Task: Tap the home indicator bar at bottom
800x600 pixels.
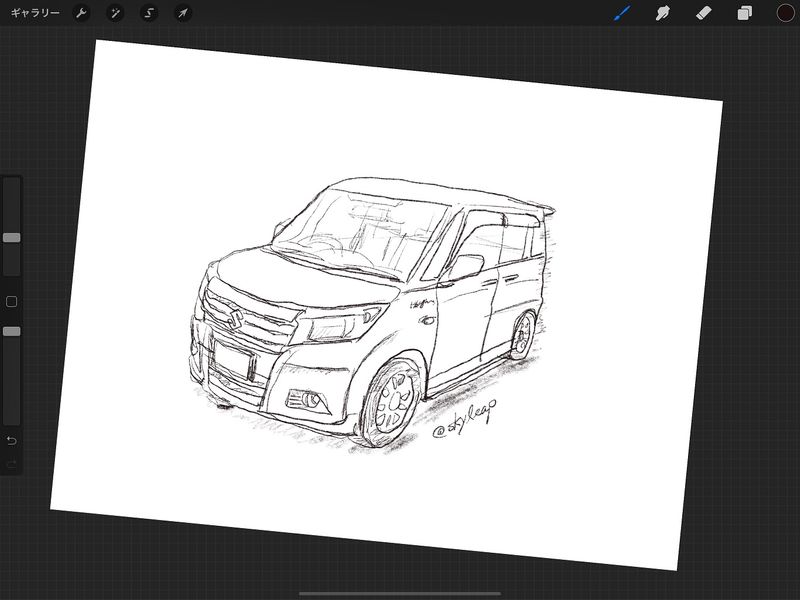Action: (400, 593)
